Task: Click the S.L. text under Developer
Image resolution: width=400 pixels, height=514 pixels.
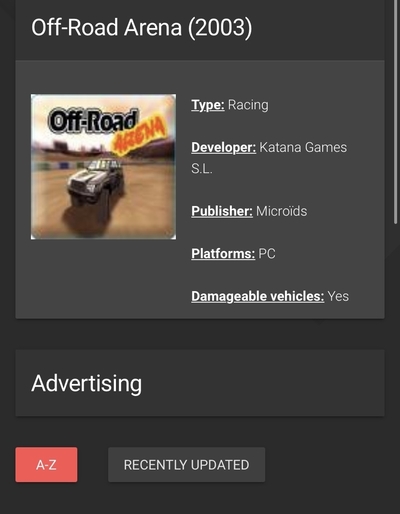Action: coord(202,169)
